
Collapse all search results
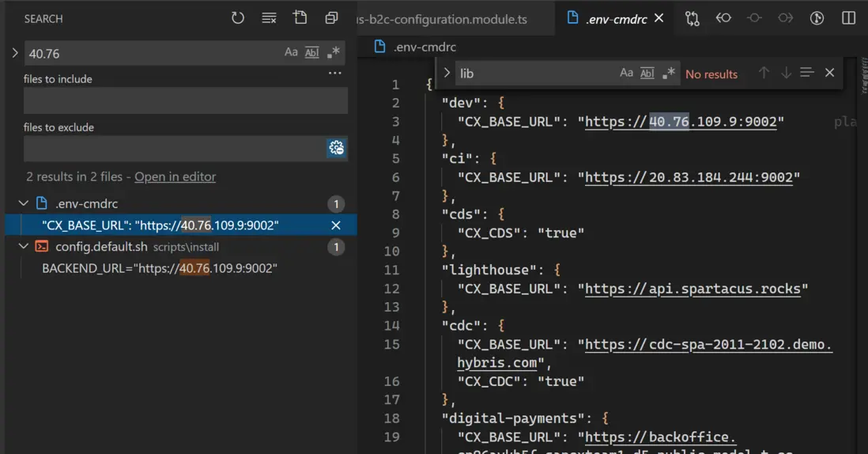[331, 18]
